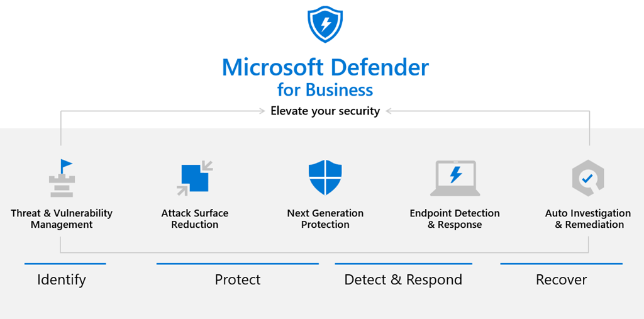Select the Auto Investigation checkmark icon

pos(588,178)
